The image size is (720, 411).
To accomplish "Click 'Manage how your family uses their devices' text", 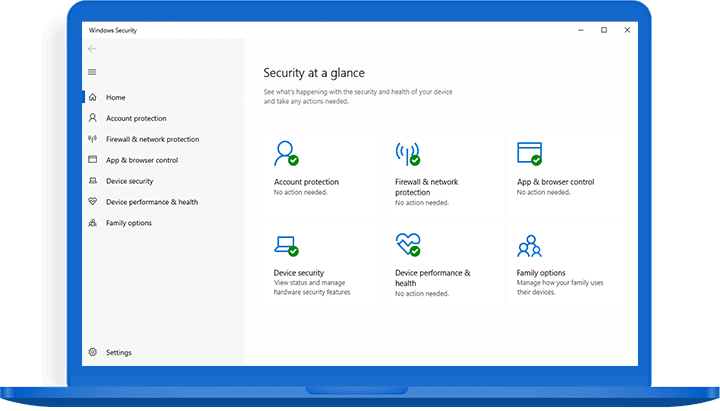I will pyautogui.click(x=560, y=287).
